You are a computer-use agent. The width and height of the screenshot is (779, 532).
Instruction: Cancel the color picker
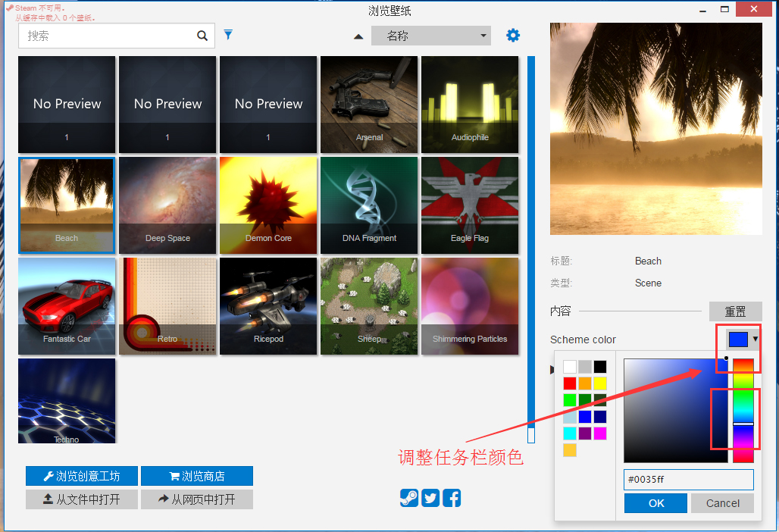722,503
